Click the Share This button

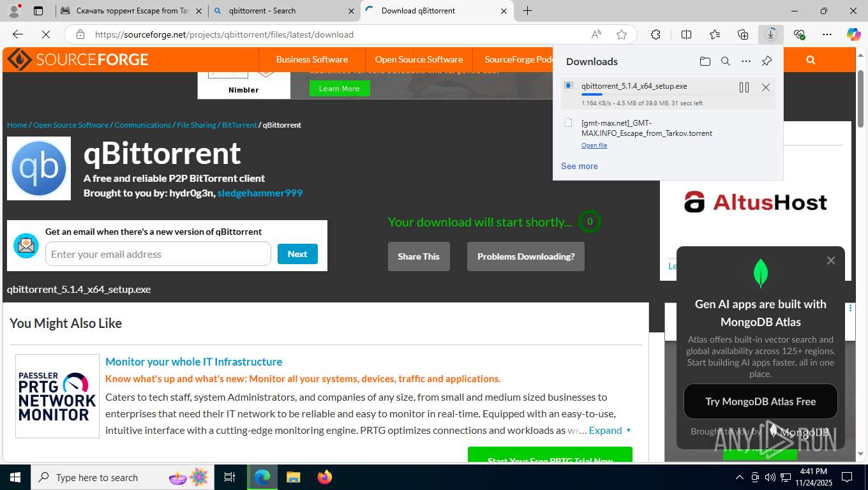419,256
